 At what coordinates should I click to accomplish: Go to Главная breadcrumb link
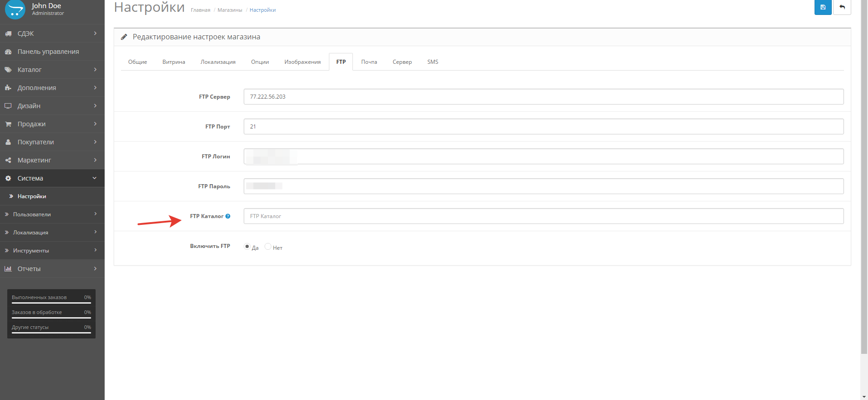pyautogui.click(x=201, y=10)
